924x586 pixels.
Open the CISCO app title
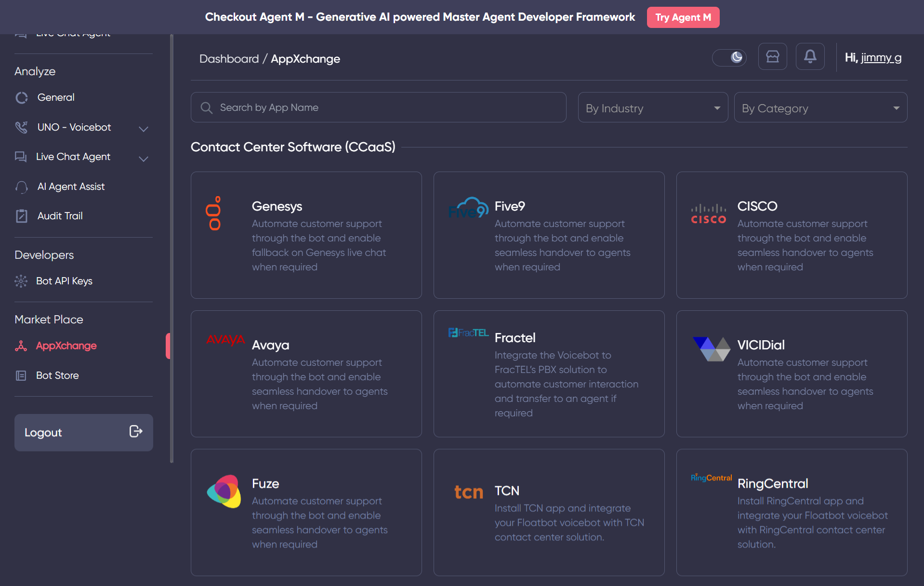pos(757,206)
